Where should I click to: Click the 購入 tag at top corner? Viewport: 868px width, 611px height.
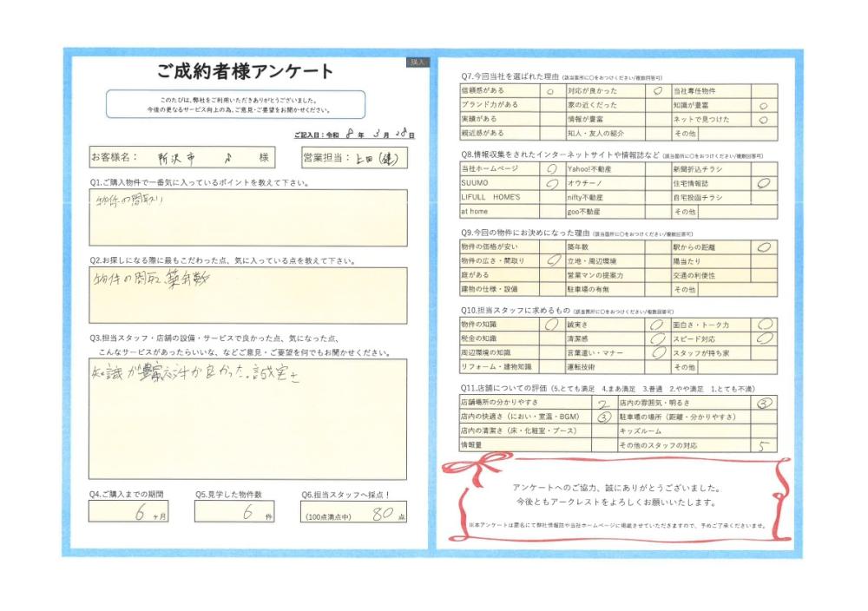pos(417,62)
